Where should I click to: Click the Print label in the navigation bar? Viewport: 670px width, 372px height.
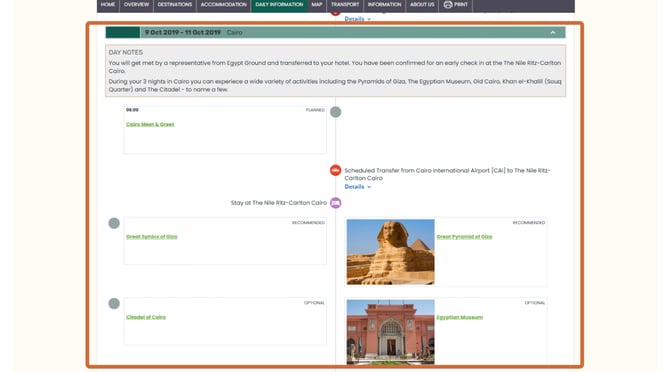click(461, 5)
